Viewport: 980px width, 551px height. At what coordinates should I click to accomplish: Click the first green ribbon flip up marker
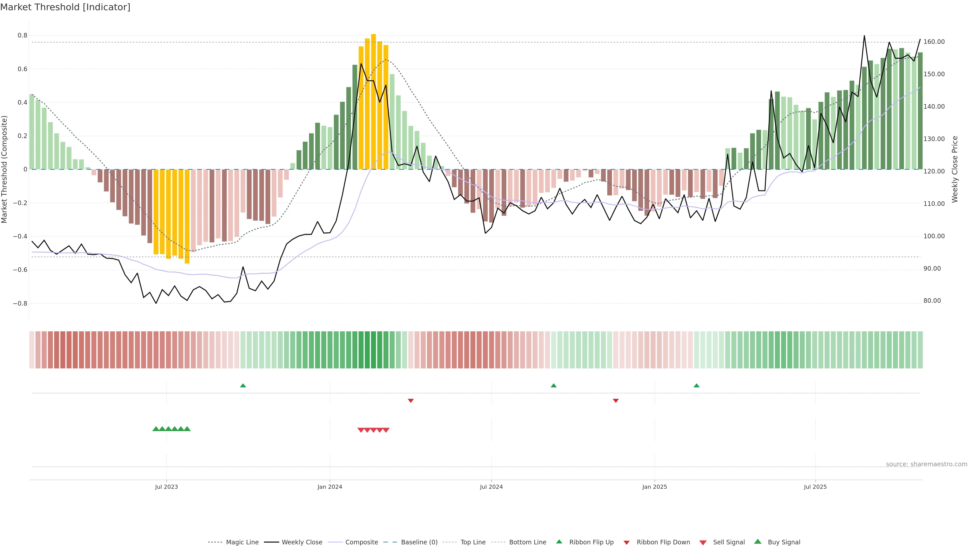(243, 386)
